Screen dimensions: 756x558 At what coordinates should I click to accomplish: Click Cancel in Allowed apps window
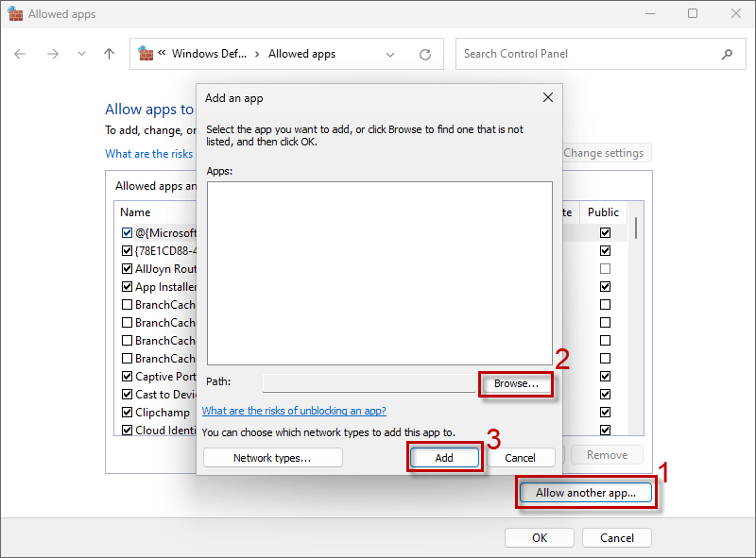[x=617, y=538]
